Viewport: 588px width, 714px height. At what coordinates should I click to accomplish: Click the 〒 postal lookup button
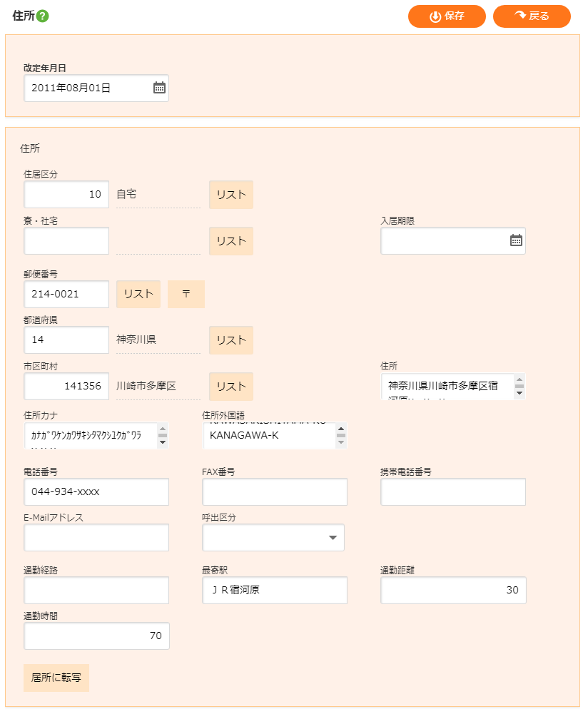[x=186, y=294]
